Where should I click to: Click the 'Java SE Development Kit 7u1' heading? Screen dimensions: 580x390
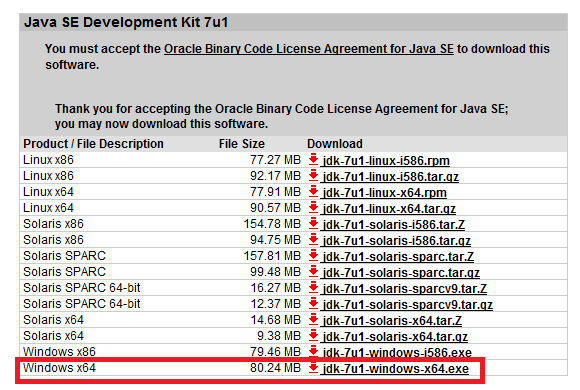126,22
